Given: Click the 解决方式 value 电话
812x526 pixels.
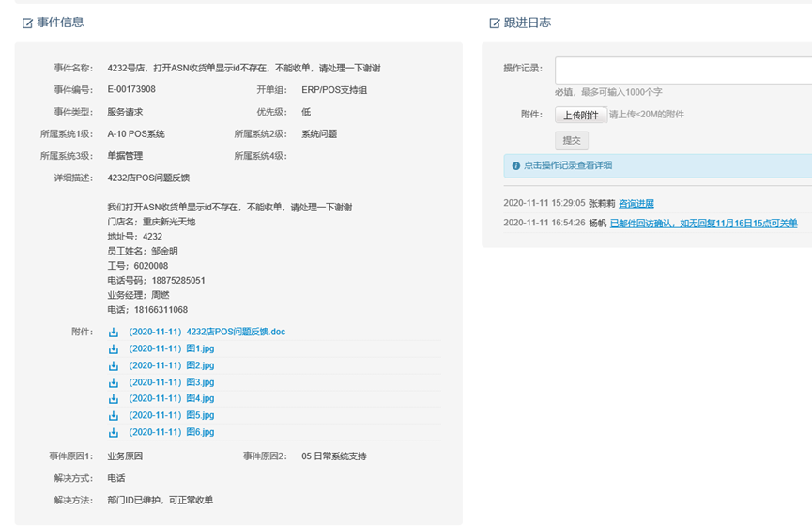Looking at the screenshot, I should point(116,478).
